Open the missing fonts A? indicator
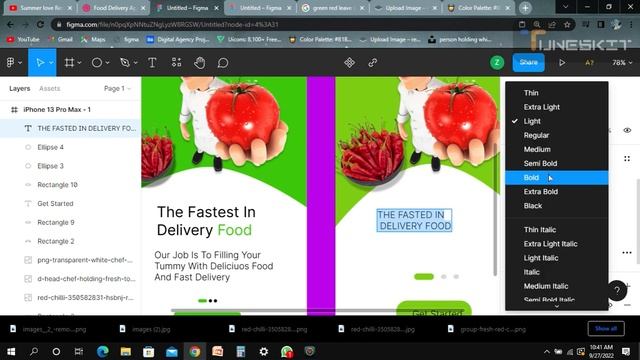The width and height of the screenshot is (640, 360). tap(589, 62)
